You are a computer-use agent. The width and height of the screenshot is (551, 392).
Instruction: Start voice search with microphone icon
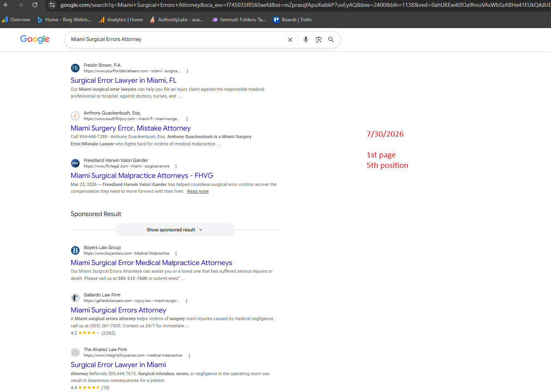click(x=306, y=39)
